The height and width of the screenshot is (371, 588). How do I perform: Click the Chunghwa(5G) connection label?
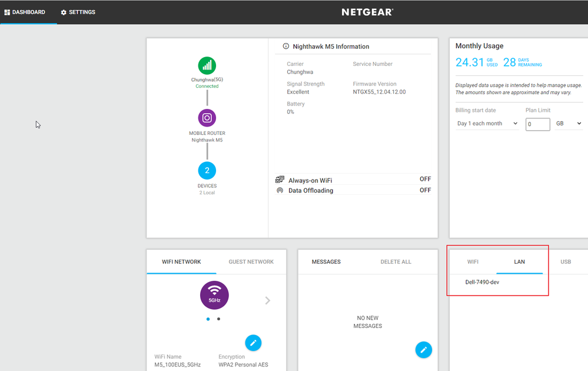pos(207,79)
